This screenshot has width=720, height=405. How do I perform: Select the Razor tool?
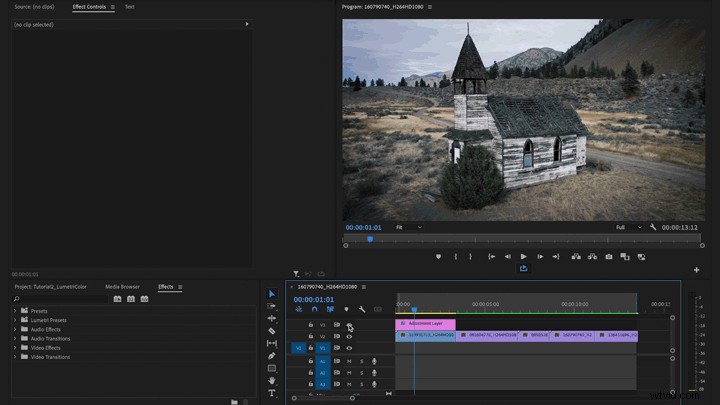click(272, 331)
